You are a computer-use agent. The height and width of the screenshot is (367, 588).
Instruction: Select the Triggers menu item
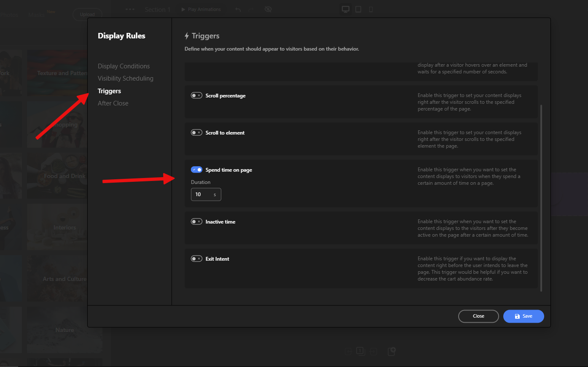tap(109, 91)
